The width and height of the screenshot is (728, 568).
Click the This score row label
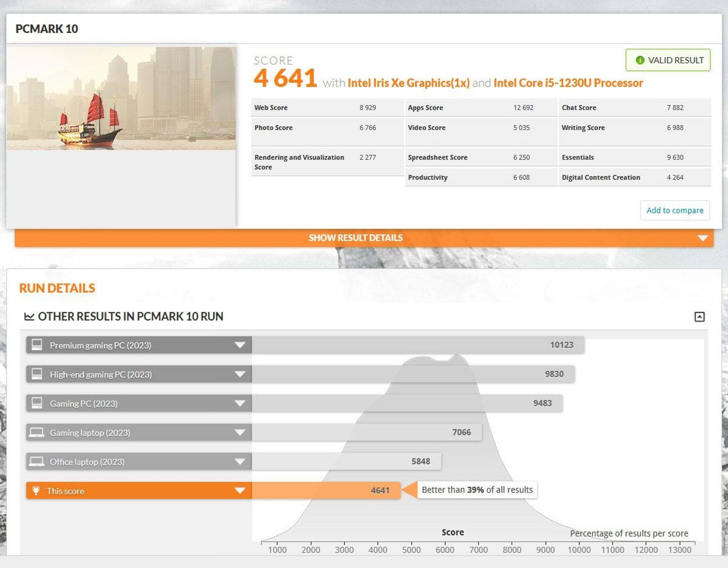(66, 491)
